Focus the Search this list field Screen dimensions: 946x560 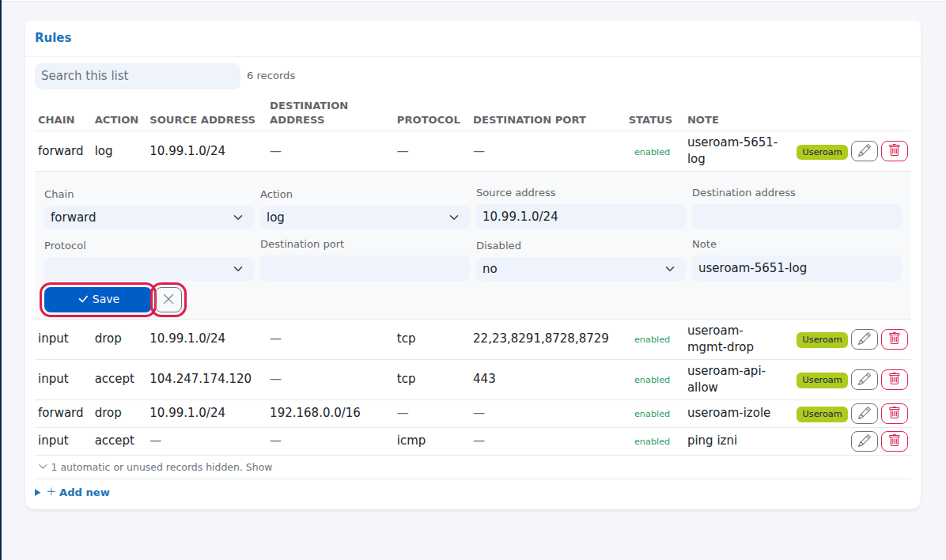(x=138, y=76)
